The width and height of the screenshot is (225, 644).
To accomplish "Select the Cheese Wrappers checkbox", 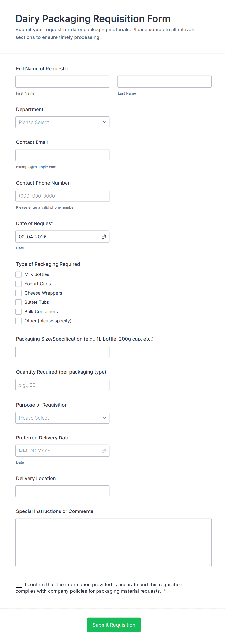I will tap(18, 293).
